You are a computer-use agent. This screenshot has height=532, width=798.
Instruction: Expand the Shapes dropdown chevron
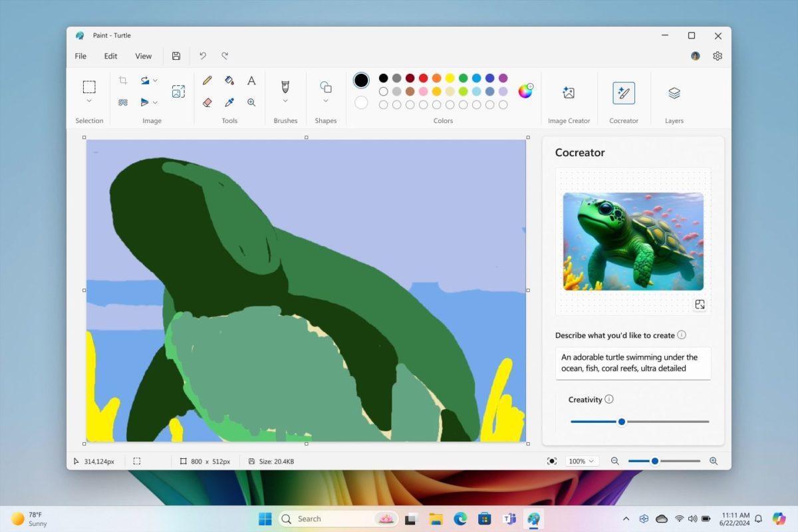[x=326, y=101]
